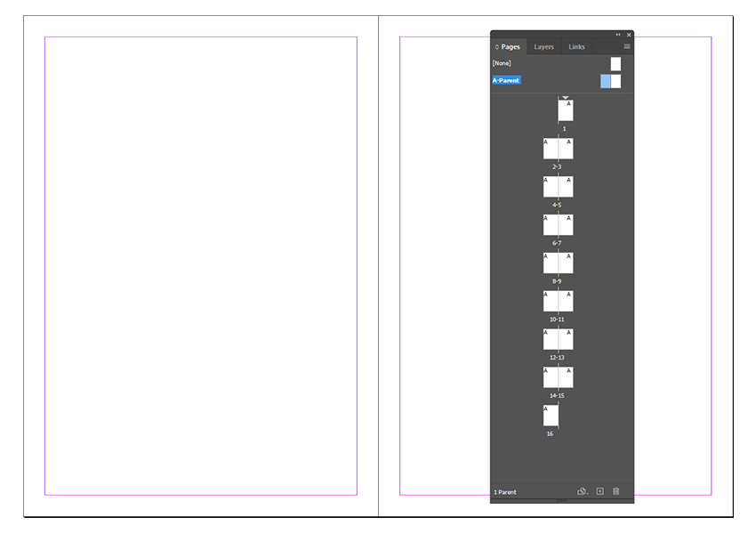Collapse the panel with double-arrow icon
Image resolution: width=756 pixels, height=534 pixels.
pyautogui.click(x=618, y=35)
